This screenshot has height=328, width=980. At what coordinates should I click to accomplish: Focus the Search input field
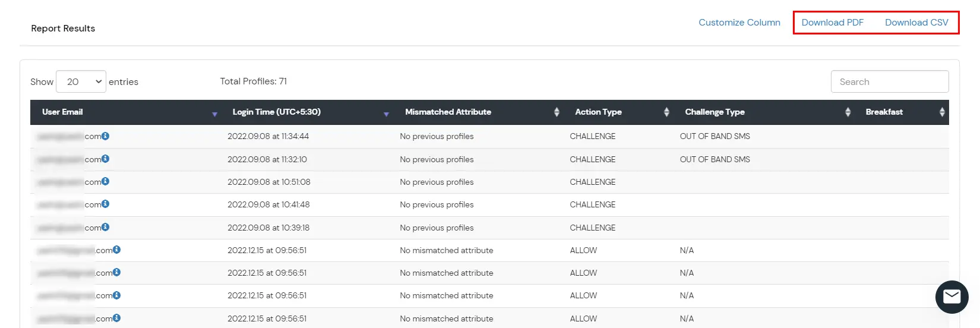pyautogui.click(x=890, y=81)
